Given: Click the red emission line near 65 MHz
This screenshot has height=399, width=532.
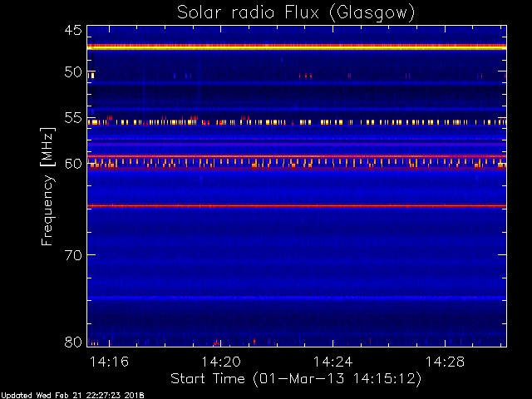Looking at the screenshot, I should tap(297, 205).
